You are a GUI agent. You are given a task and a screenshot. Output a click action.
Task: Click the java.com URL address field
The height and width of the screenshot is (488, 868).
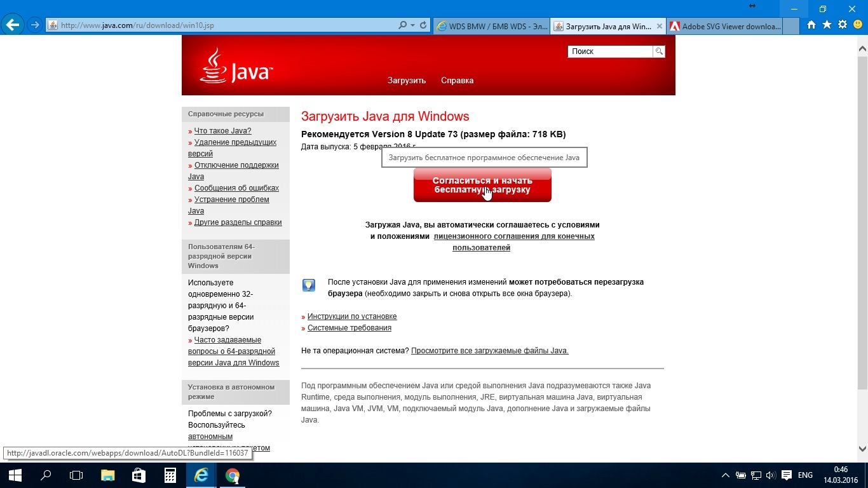click(x=222, y=25)
